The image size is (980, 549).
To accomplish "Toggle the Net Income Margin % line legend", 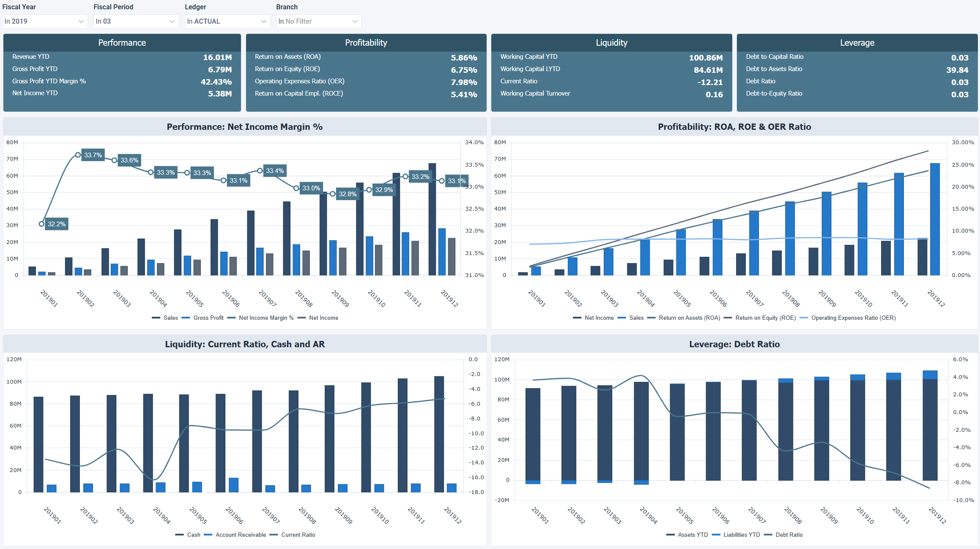I will point(266,318).
